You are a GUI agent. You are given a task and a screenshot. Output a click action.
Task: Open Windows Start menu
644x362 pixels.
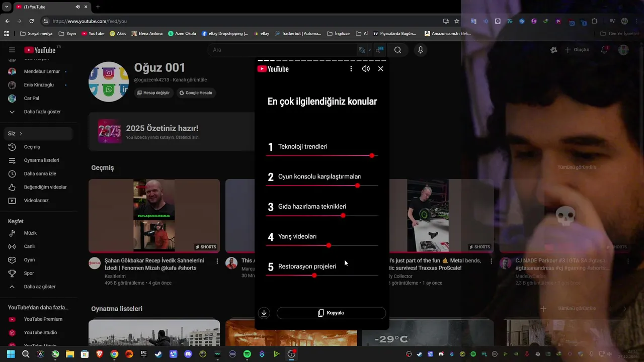11,354
